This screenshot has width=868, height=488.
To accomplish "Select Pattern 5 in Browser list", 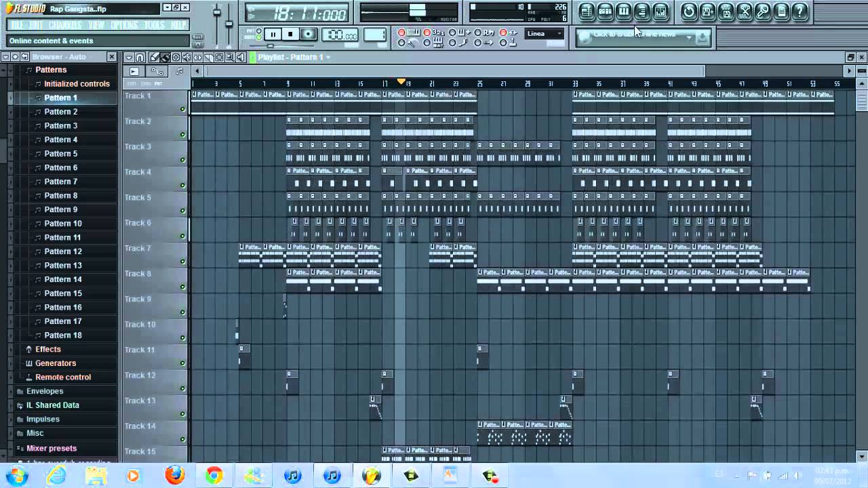I will 61,154.
